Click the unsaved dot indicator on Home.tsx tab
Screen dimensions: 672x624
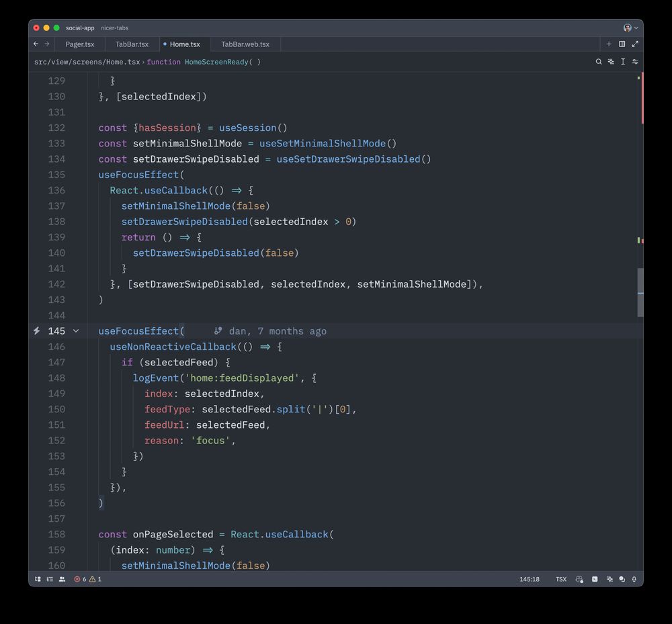point(165,44)
